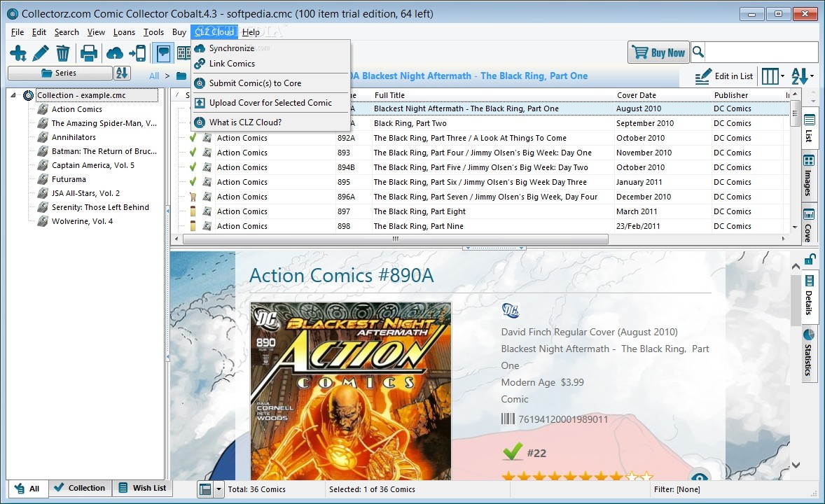825x504 pixels.
Task: Click the Link Comics chain icon
Action: pyautogui.click(x=200, y=64)
